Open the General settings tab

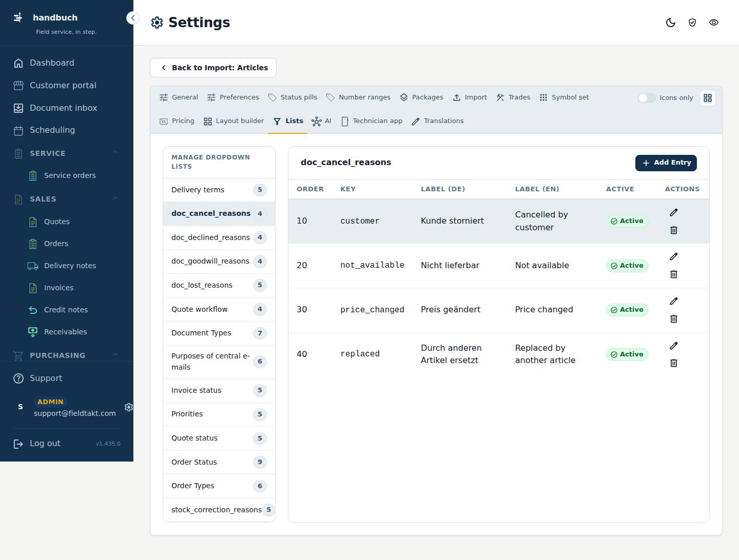pos(179,97)
